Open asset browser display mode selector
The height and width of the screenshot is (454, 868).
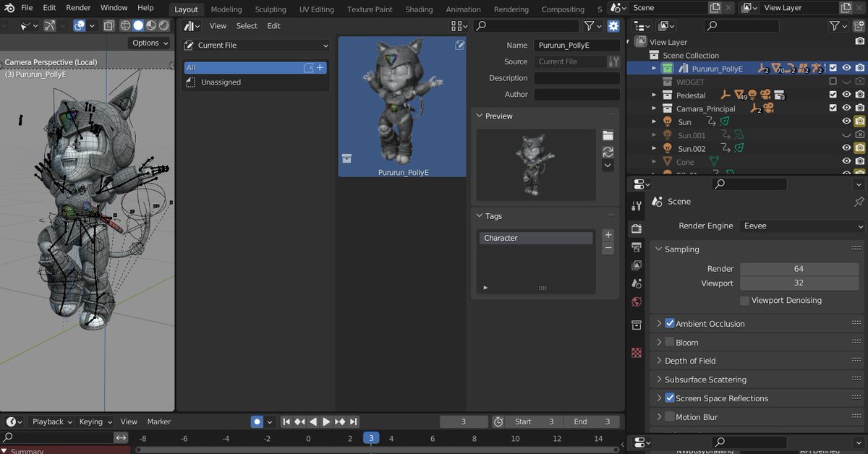tap(459, 26)
